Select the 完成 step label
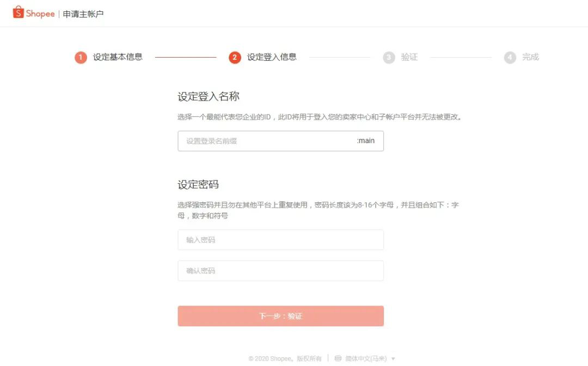This screenshot has width=588, height=366. tap(530, 57)
